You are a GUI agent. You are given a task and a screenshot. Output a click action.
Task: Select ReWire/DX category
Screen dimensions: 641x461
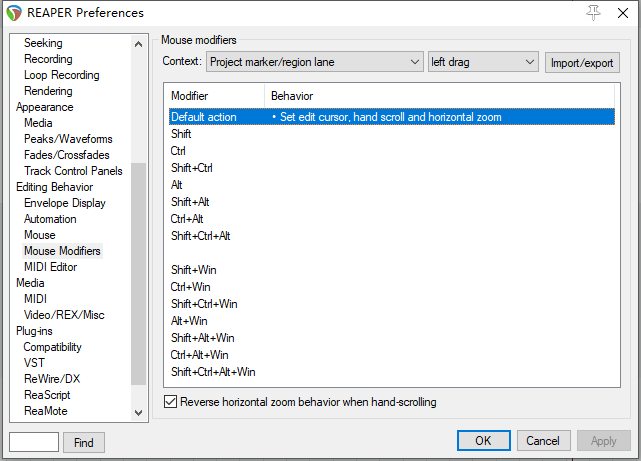(52, 379)
